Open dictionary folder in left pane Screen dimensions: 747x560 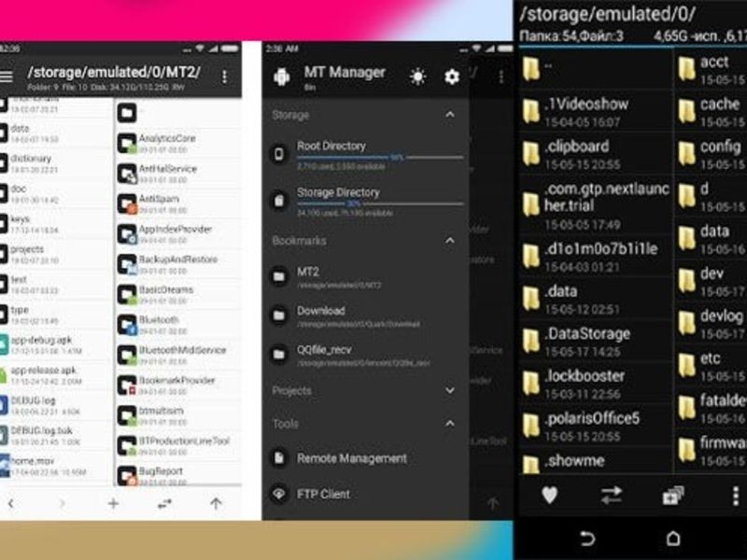(x=56, y=162)
